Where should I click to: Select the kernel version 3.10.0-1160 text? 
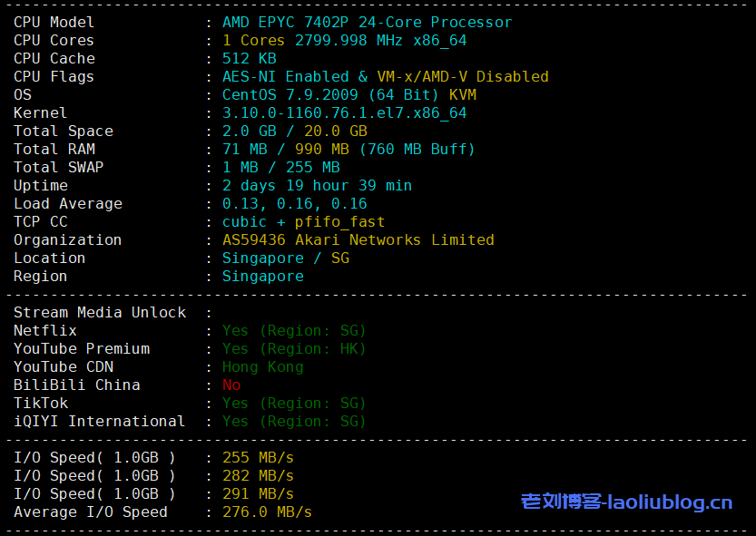coord(344,112)
